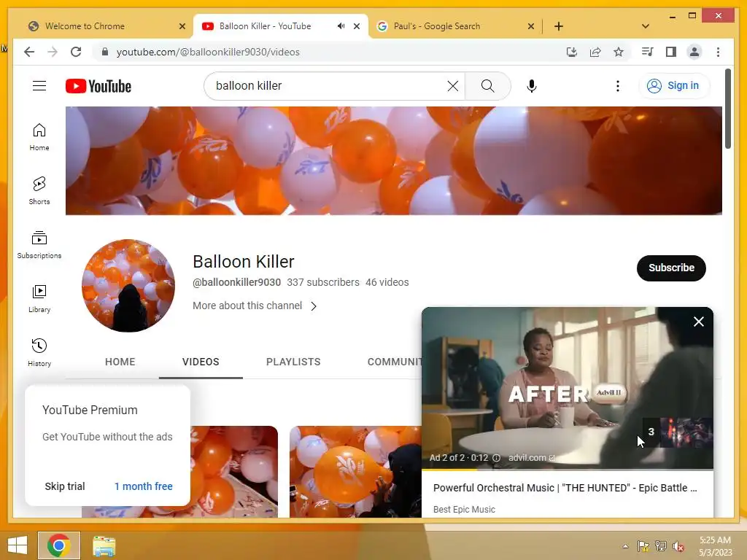The width and height of the screenshot is (747, 560).
Task: Open History in the sidebar
Action: click(x=39, y=352)
